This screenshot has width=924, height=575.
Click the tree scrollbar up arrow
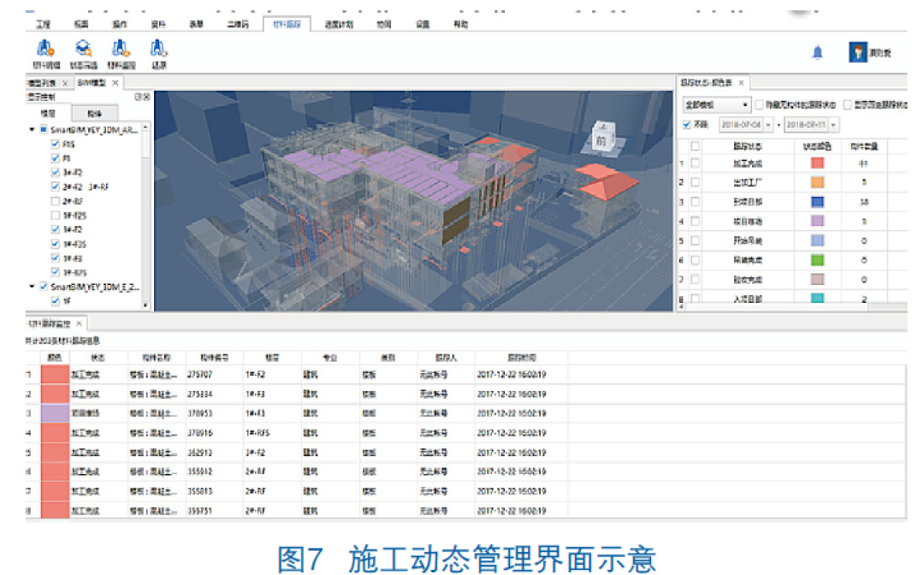point(145,127)
